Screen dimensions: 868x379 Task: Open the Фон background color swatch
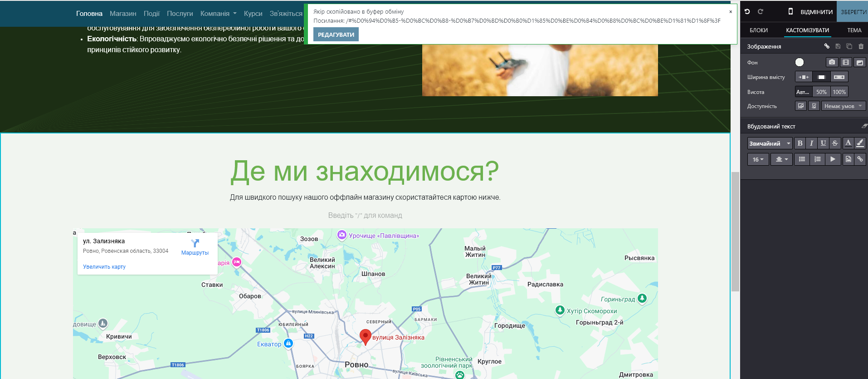click(800, 62)
